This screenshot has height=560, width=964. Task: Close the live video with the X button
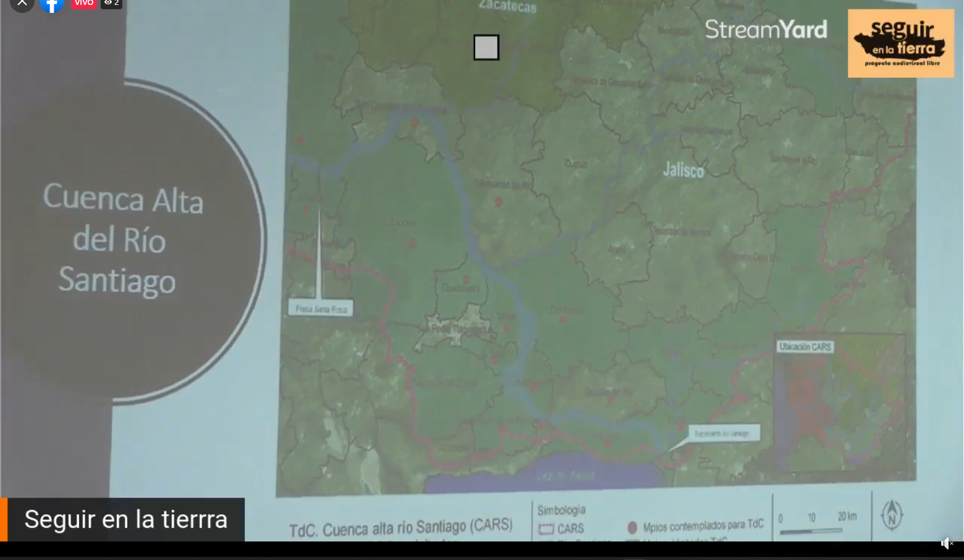coord(22,4)
